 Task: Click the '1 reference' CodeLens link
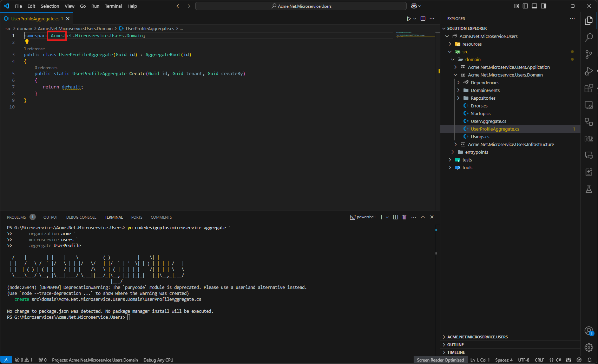point(34,49)
